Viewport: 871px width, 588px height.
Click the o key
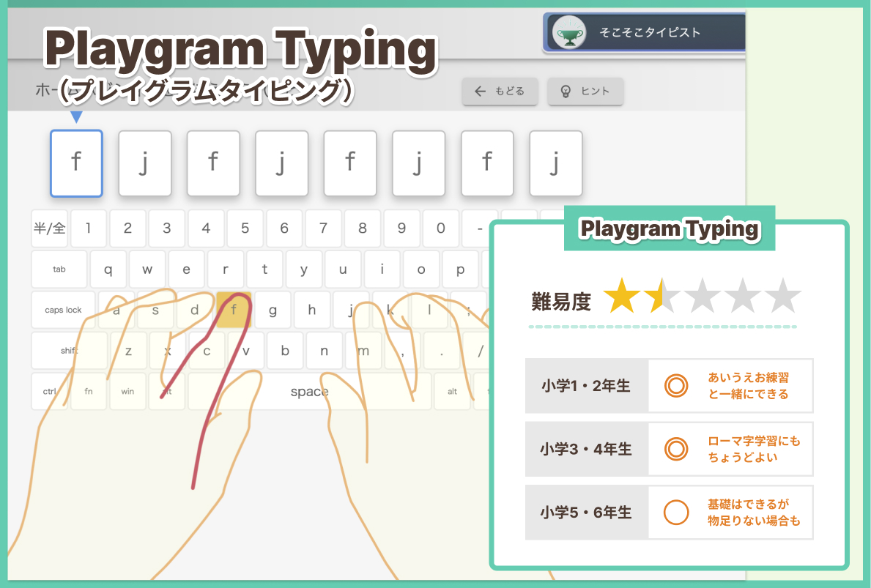[422, 269]
